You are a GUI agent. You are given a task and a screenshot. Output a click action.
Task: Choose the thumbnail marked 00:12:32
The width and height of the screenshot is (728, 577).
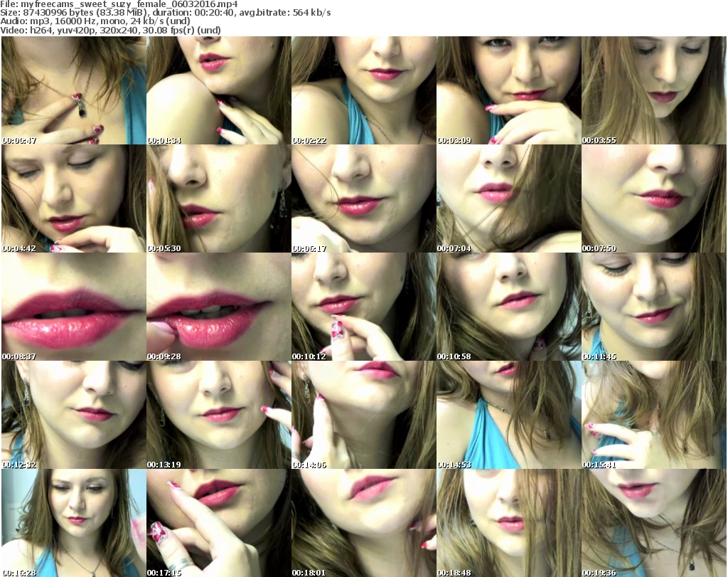[x=74, y=415]
